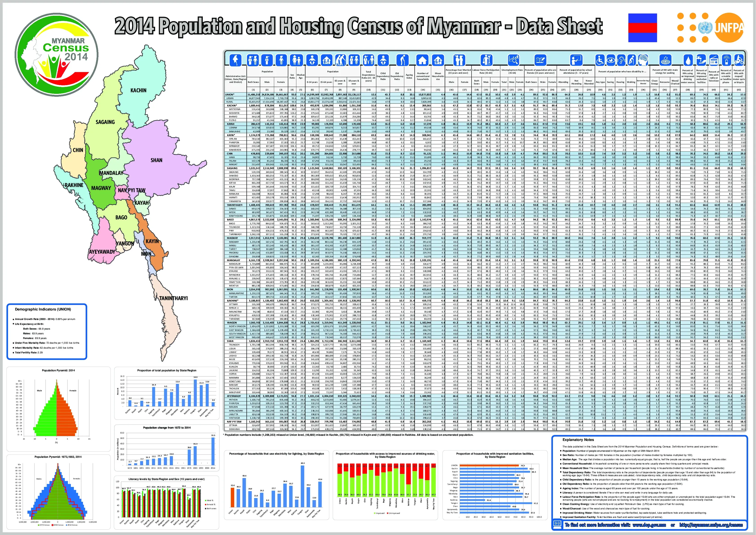Click the worker-with-wrench Labour Force icon
This screenshot has height=535, width=756.
487,60
